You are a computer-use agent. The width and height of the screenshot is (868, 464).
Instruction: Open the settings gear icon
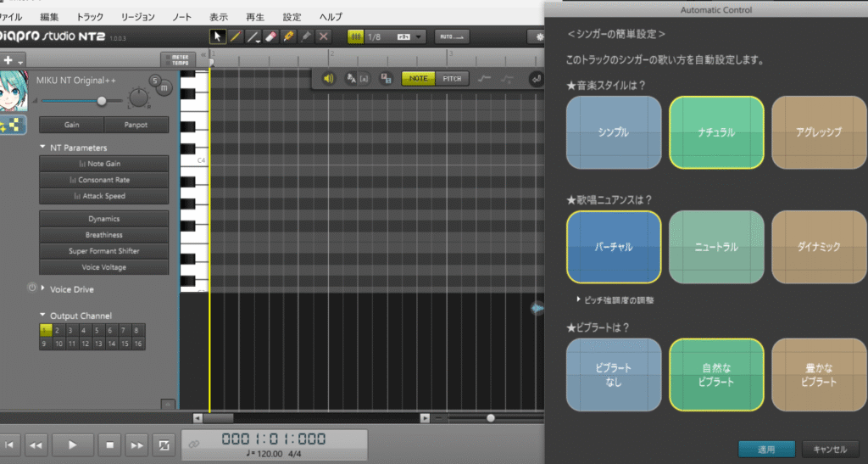538,36
